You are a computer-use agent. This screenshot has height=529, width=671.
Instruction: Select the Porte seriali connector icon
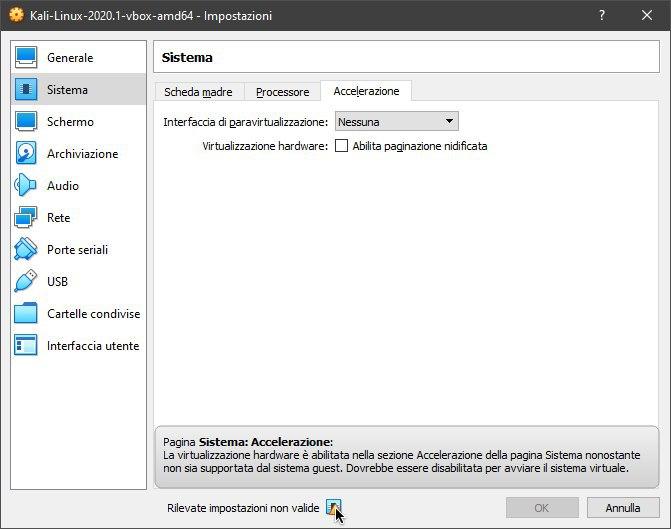[x=26, y=250]
